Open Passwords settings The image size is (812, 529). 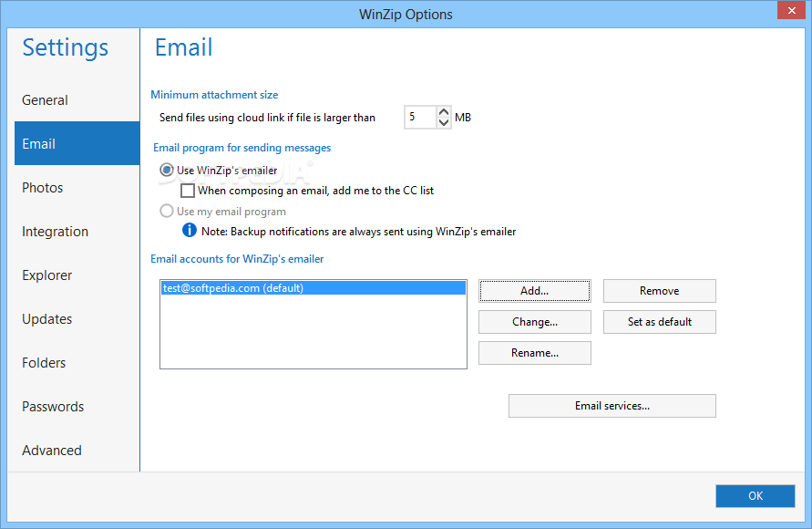tap(77, 406)
